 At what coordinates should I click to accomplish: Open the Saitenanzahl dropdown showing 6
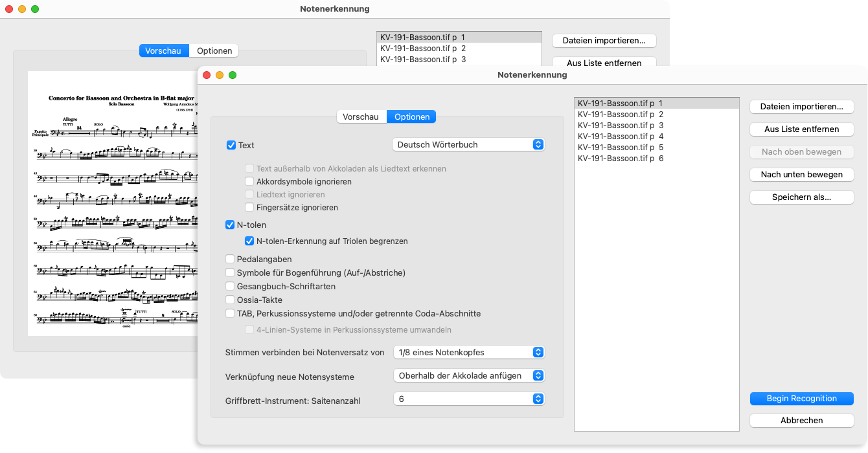coord(469,399)
